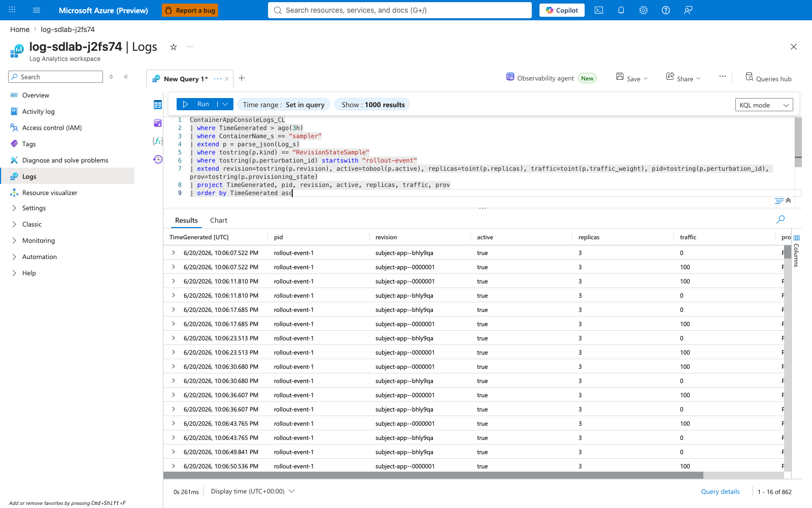This screenshot has width=812, height=508.
Task: Add workspace to favorites with star
Action: click(x=174, y=47)
